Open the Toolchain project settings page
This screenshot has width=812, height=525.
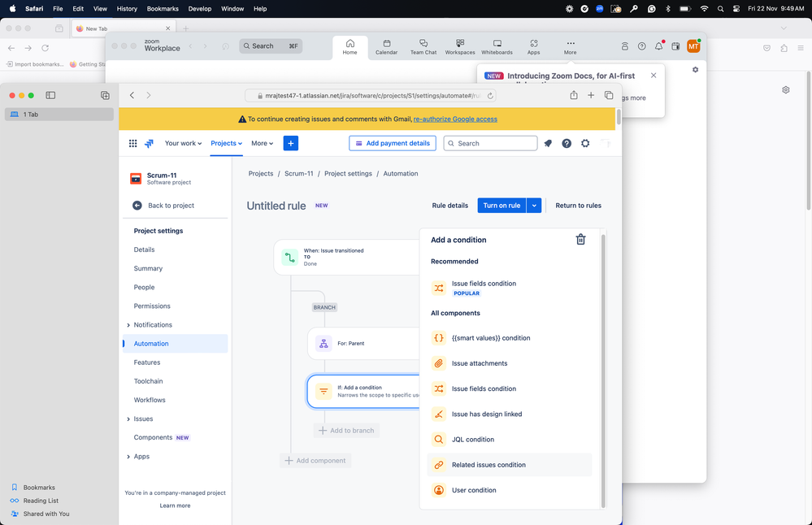(x=148, y=381)
